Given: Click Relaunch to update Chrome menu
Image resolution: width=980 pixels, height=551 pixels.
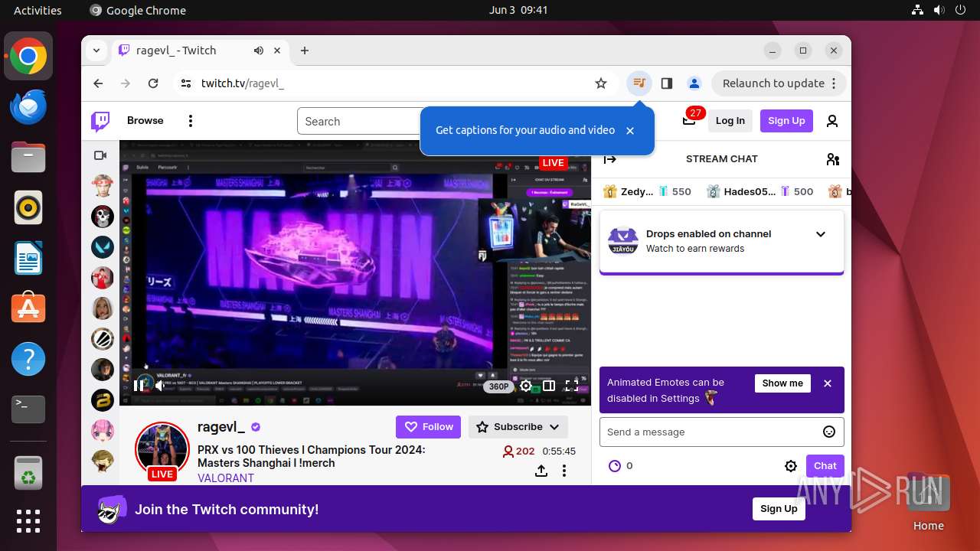Looking at the screenshot, I should coord(779,83).
